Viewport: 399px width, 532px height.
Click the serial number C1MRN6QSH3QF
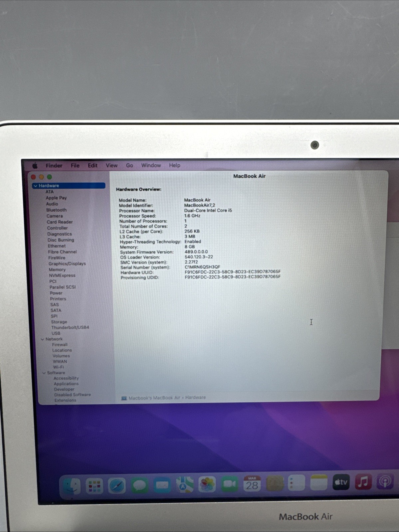click(x=202, y=267)
